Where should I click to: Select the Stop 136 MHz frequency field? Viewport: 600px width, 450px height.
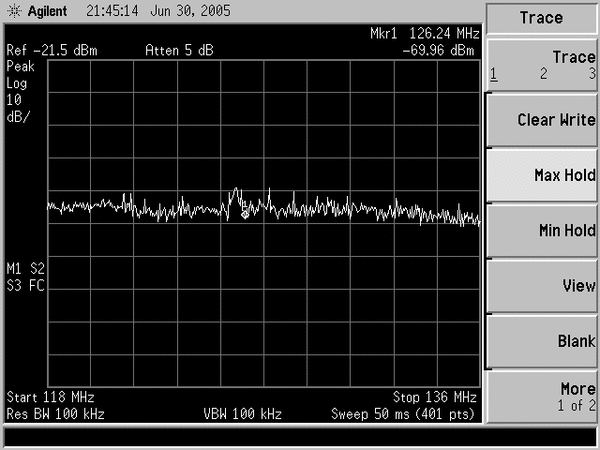tap(434, 397)
